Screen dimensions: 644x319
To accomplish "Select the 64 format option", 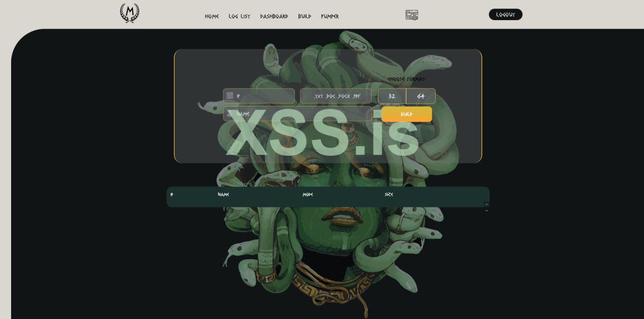I will point(421,96).
